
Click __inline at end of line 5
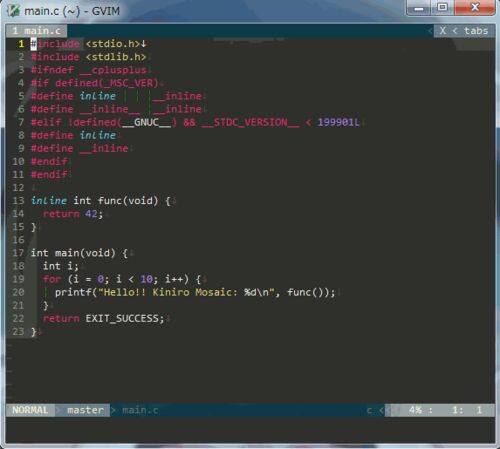[x=177, y=96]
